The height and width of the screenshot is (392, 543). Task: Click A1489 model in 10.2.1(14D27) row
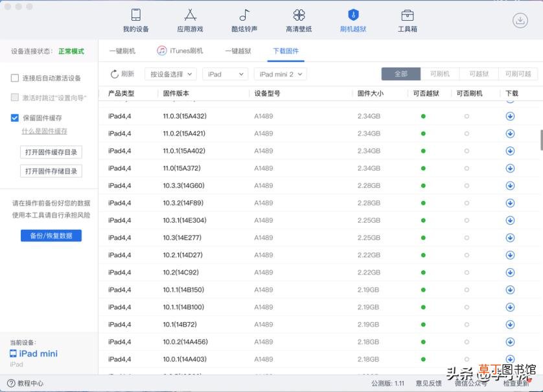(264, 255)
